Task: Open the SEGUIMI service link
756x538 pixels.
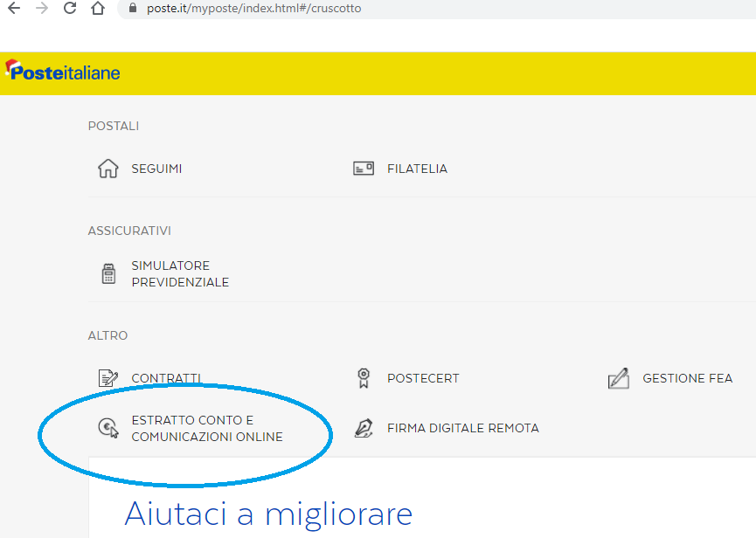Action: (x=156, y=169)
